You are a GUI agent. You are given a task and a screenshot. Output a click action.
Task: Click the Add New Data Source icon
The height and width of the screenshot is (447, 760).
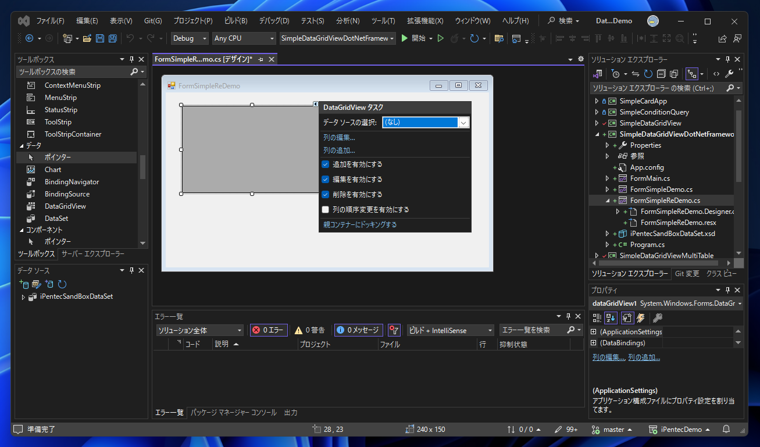[x=24, y=284]
